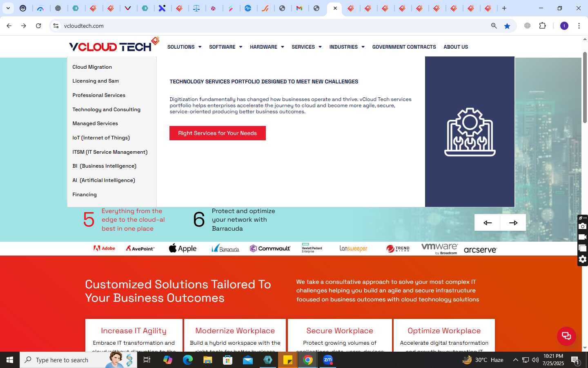Click the Arcserve partner logo
Screen dimensions: 588x368
(480, 249)
